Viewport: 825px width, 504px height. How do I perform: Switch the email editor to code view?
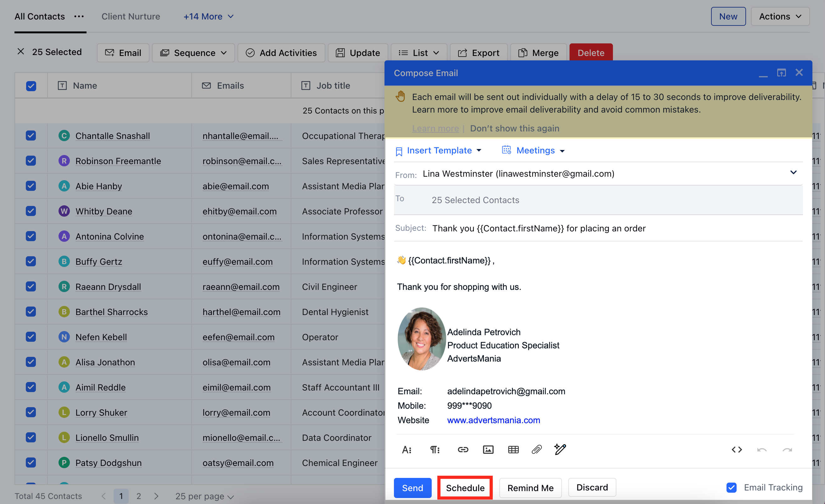737,450
